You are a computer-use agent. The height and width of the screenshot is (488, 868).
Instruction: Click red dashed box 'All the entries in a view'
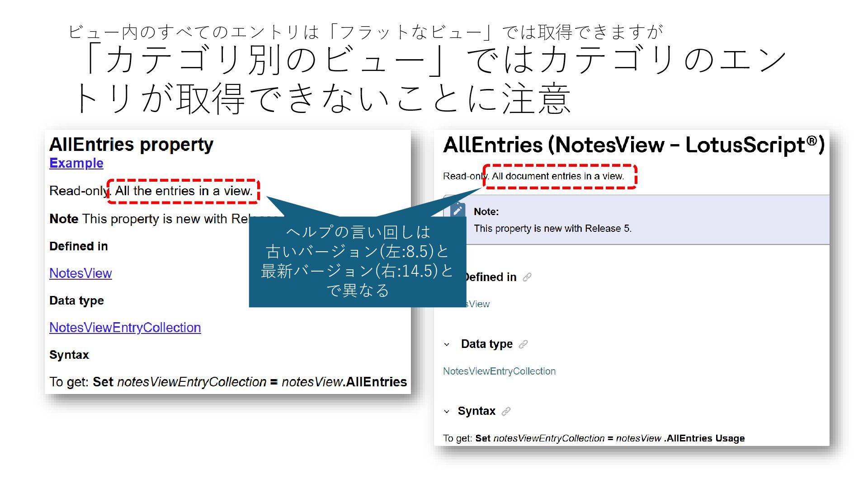184,191
